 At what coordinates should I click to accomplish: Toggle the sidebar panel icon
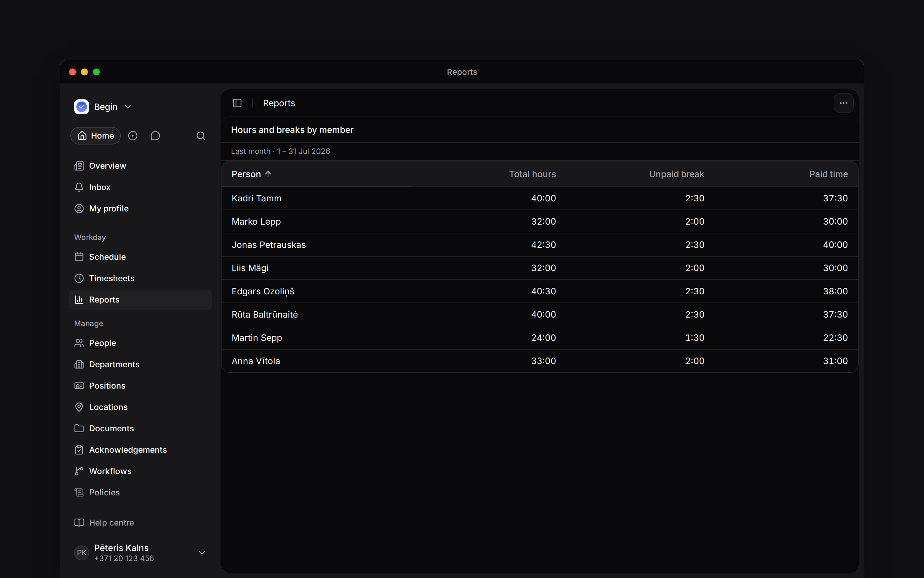[237, 103]
